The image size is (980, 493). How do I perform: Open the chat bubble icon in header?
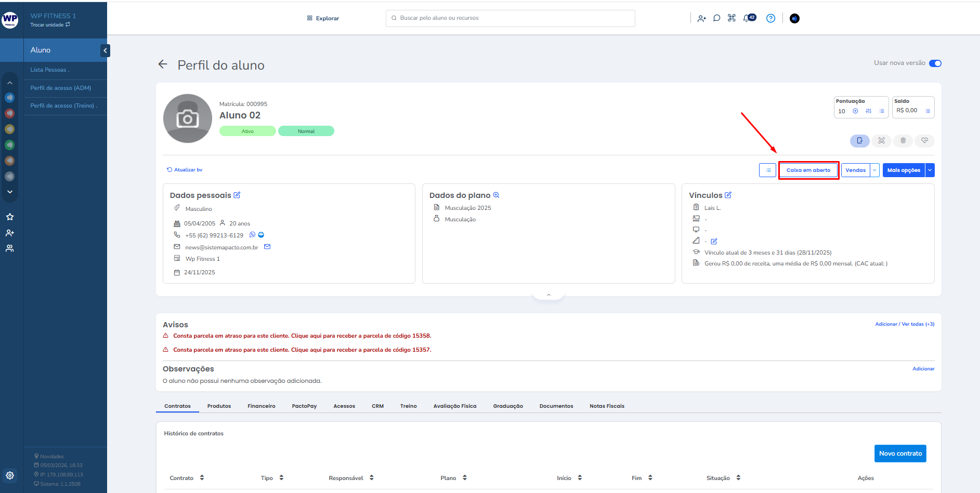pos(716,18)
